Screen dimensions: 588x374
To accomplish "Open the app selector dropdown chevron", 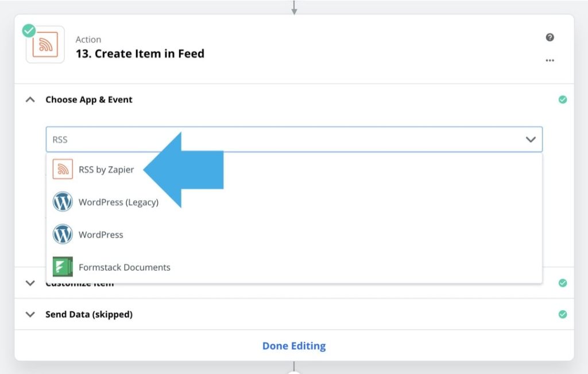I will tap(530, 139).
